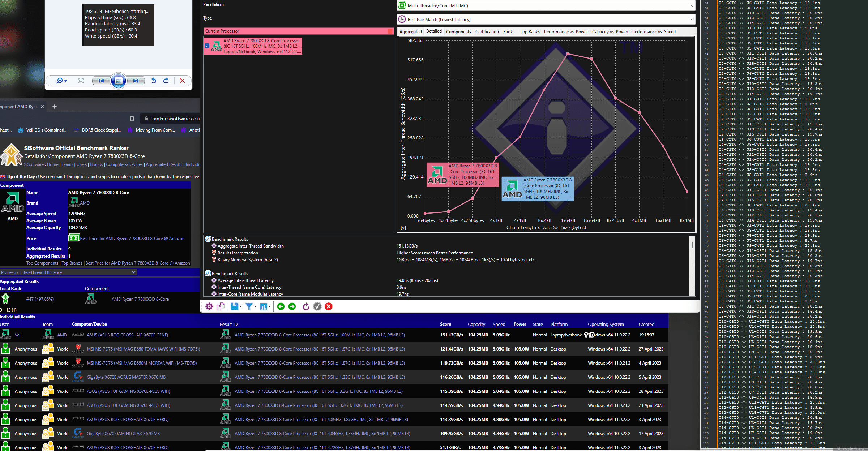The image size is (868, 451).
Task: Expand the filter icon dropdown arrow
Action: click(255, 307)
